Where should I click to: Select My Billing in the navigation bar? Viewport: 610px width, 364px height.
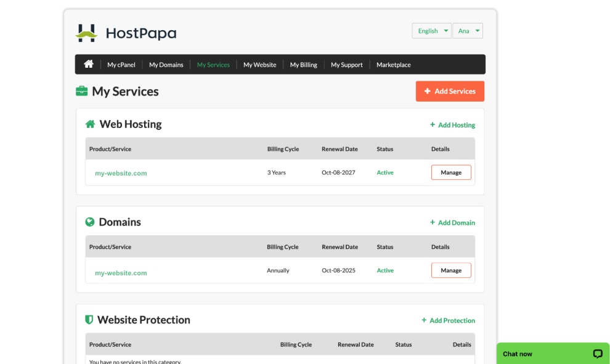(303, 65)
